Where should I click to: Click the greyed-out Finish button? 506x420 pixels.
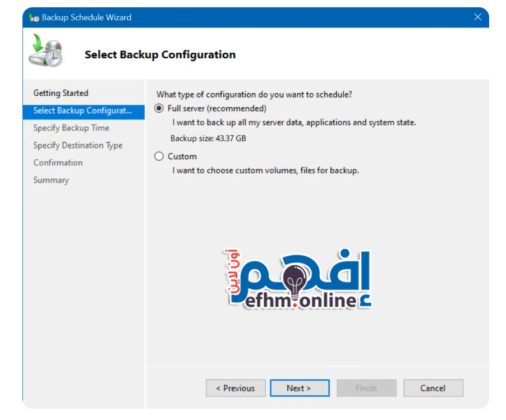coord(366,388)
